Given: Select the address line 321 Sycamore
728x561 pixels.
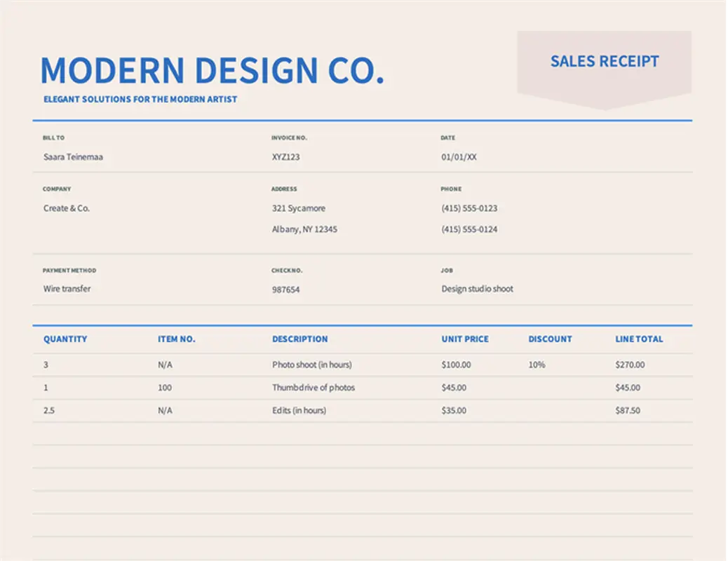Looking at the screenshot, I should [x=299, y=208].
